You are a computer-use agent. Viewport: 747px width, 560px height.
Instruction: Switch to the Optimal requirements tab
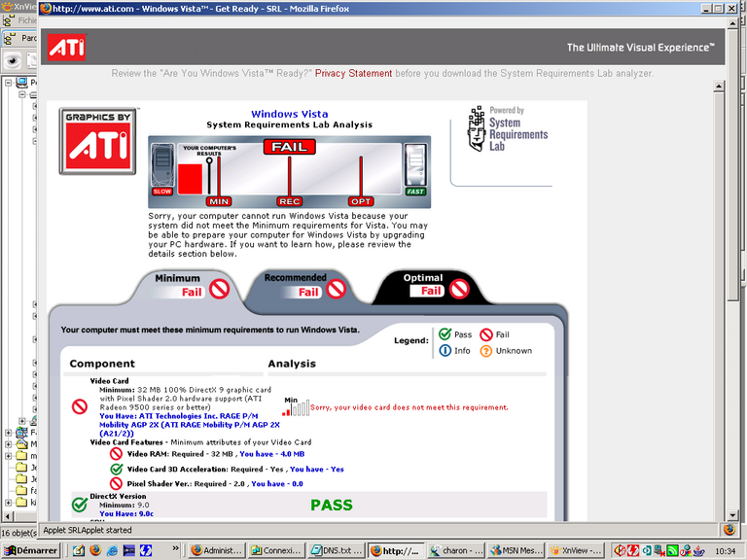pos(431,285)
